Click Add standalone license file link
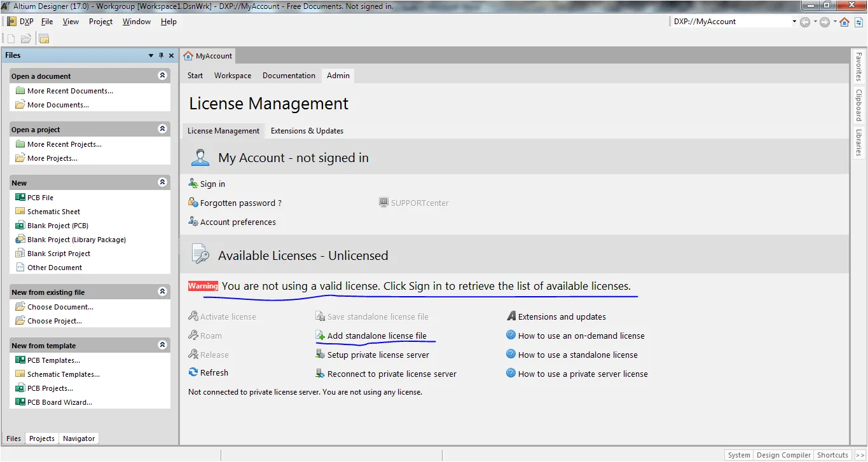Screen dimensions: 868x462 point(377,336)
